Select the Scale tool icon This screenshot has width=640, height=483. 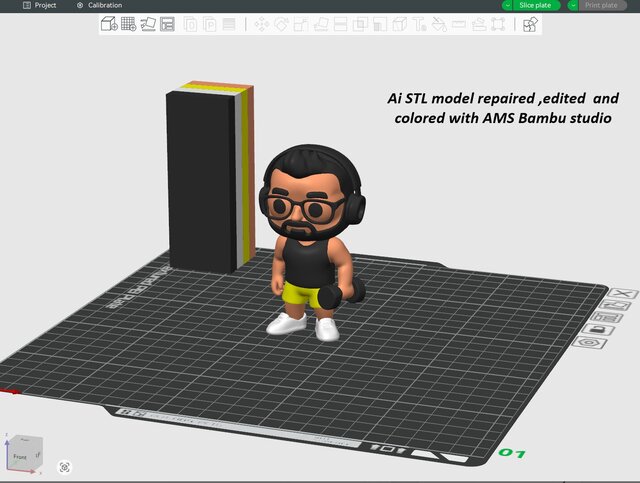click(x=301, y=24)
